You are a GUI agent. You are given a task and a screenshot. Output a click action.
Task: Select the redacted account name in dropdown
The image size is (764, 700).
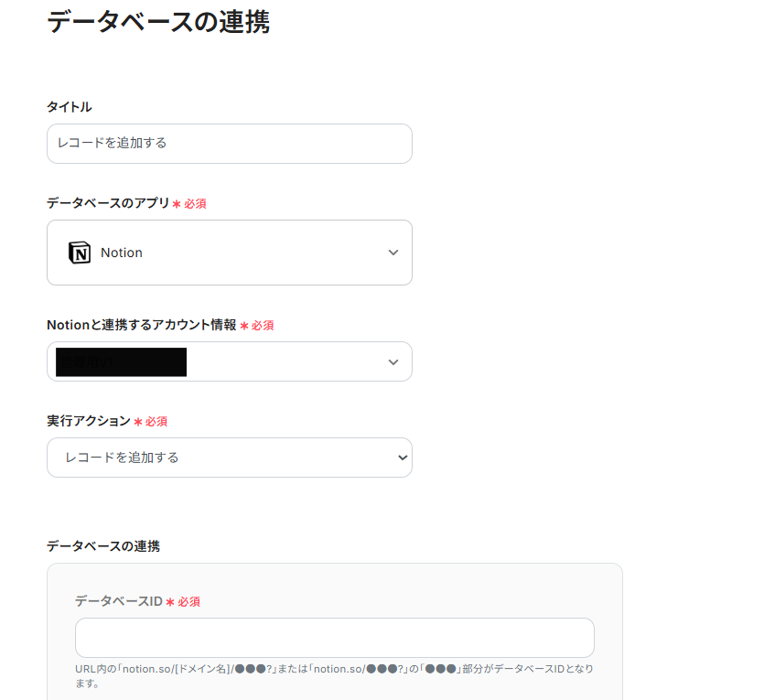[122, 361]
